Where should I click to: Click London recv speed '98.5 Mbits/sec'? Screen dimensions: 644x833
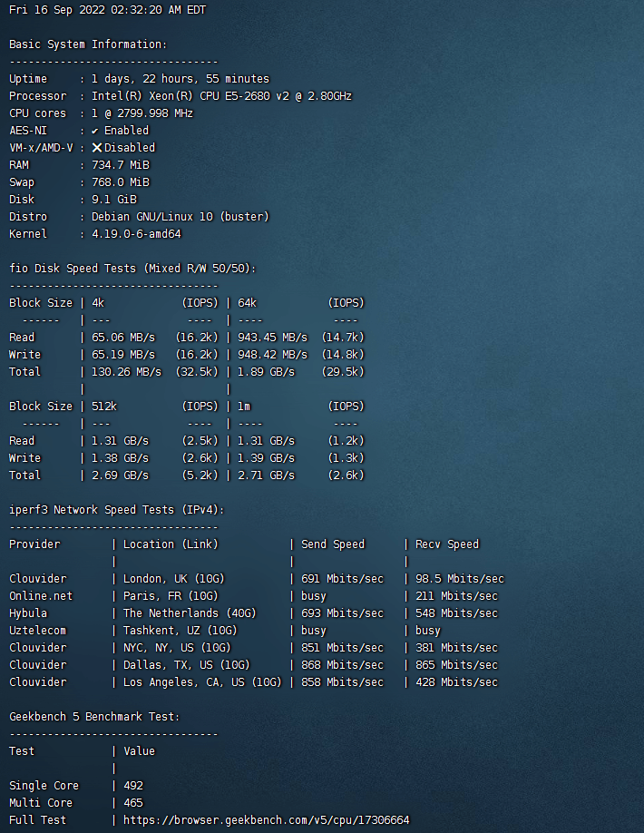point(460,579)
